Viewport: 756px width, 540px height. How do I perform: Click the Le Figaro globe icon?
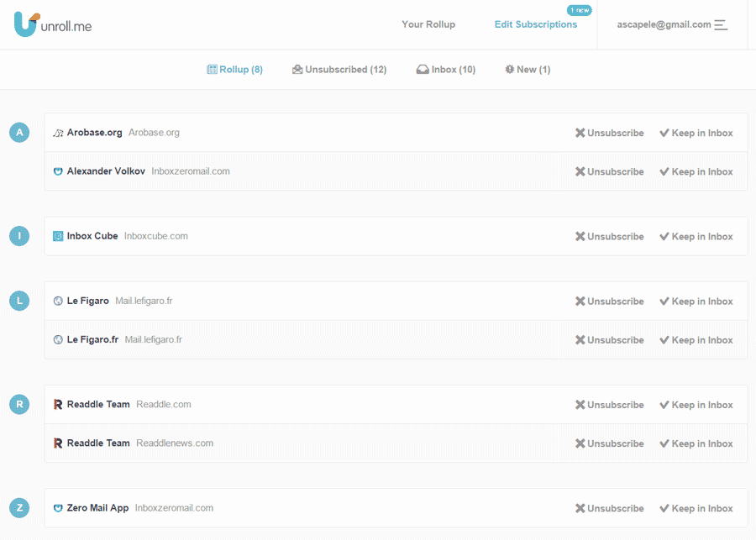58,301
